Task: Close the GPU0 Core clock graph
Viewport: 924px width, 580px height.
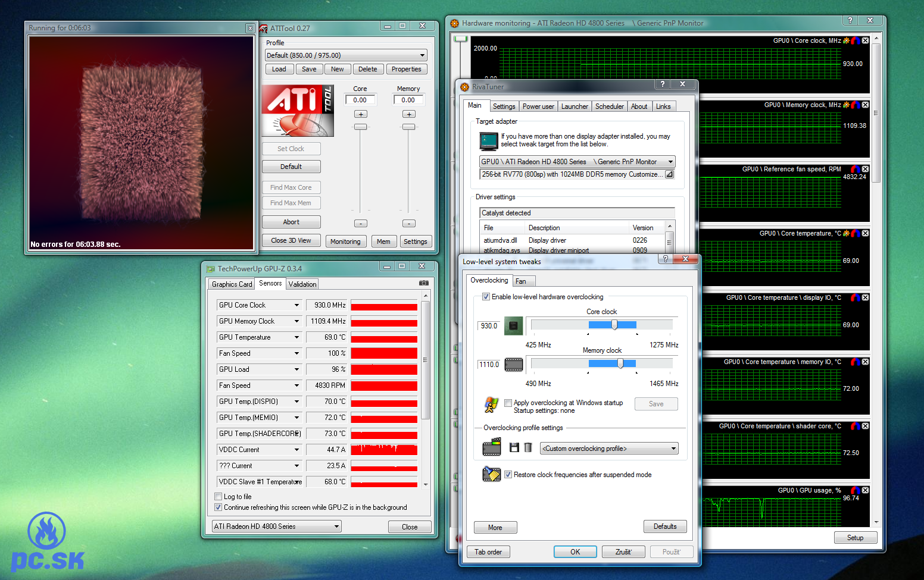Action: [x=865, y=40]
